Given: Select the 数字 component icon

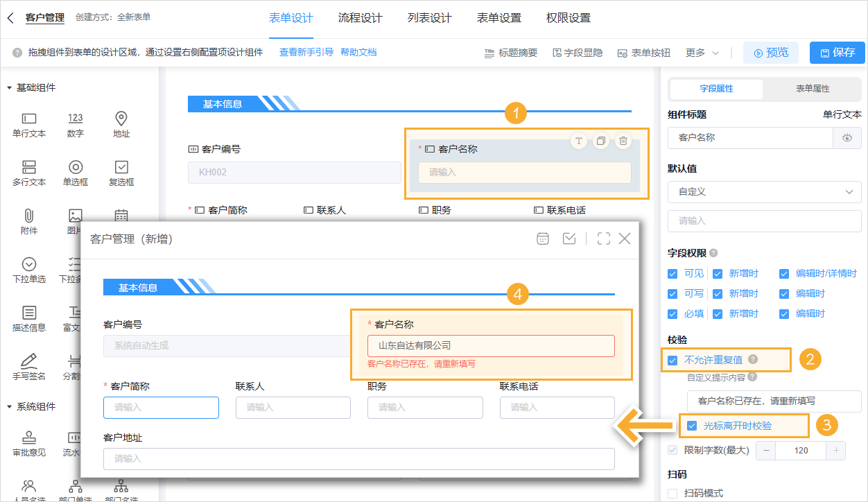Looking at the screenshot, I should pyautogui.click(x=75, y=123).
